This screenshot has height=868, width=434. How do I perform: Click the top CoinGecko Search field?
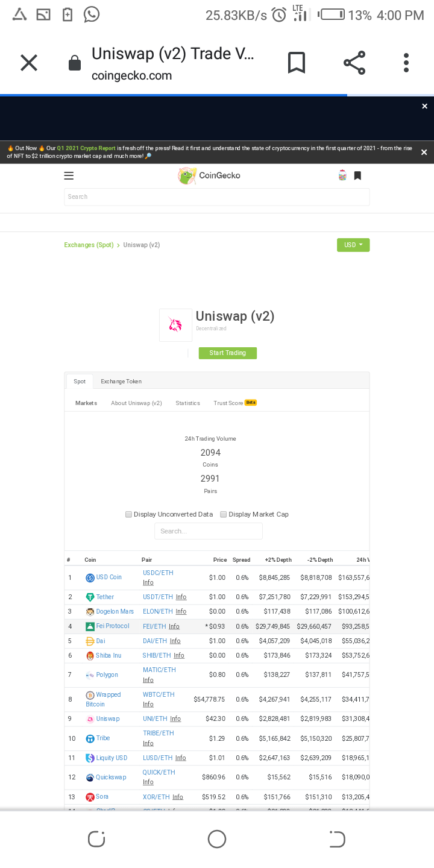[217, 197]
